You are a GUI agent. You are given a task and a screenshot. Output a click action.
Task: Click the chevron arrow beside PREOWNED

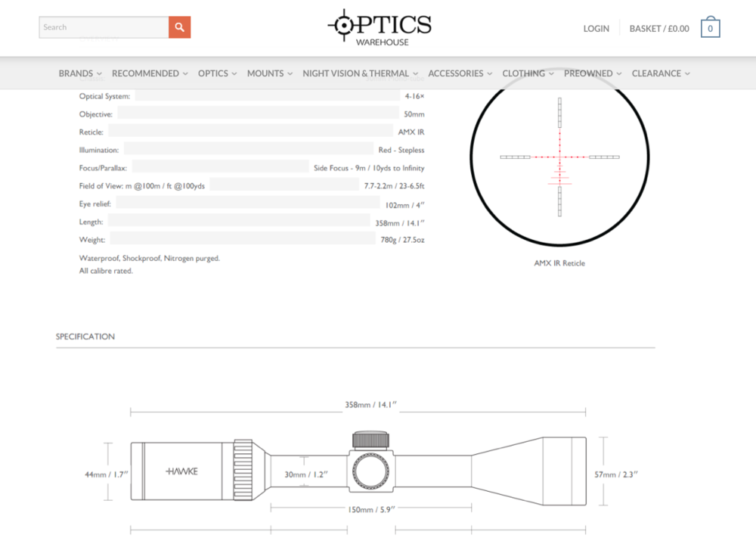(x=619, y=74)
